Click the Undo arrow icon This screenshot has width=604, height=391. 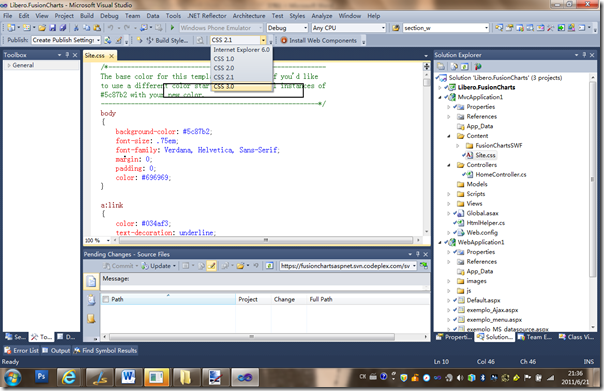click(111, 28)
